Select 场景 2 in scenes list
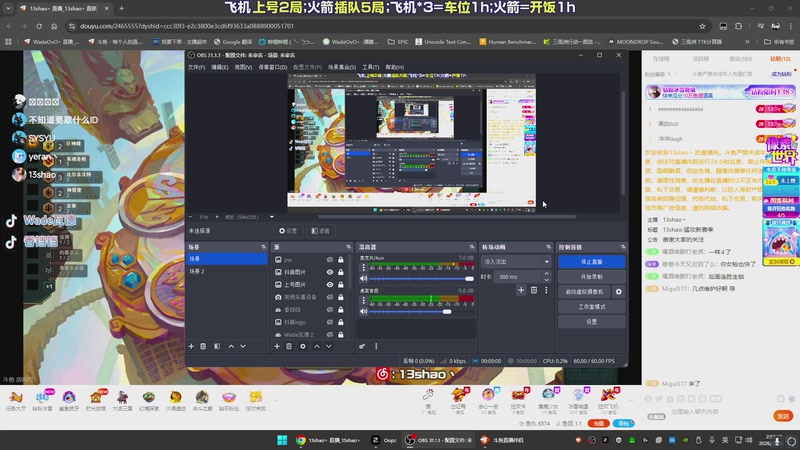This screenshot has width=800, height=450. (x=226, y=271)
